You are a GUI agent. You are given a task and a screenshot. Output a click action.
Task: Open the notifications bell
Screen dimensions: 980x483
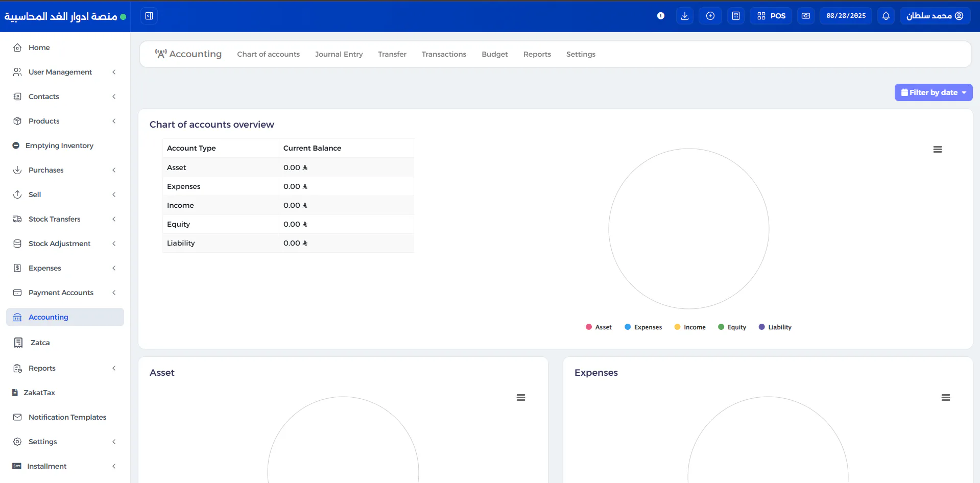click(886, 16)
